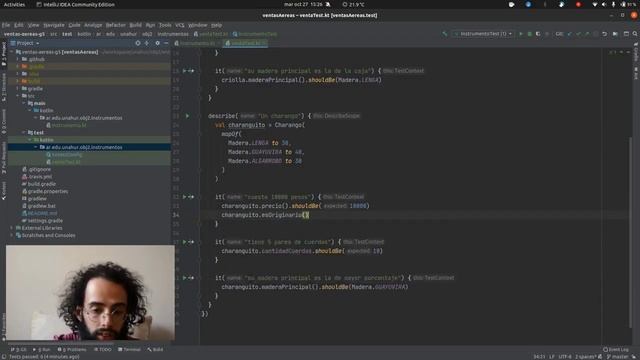Open gradle.properties file

click(45, 191)
